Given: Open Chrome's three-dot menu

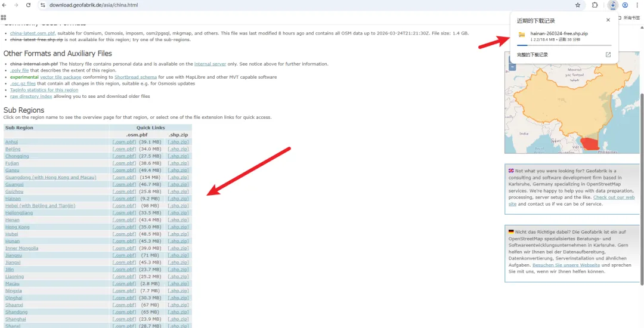Looking at the screenshot, I should coord(637,5).
